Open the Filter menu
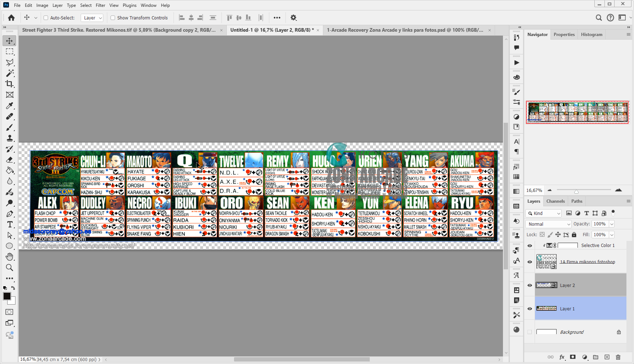Image resolution: width=634 pixels, height=364 pixels. [100, 5]
